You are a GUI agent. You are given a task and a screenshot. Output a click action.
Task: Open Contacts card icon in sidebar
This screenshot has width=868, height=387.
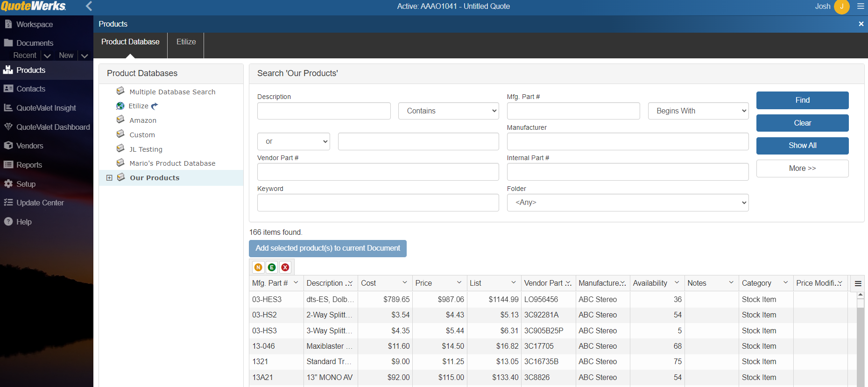[8, 89]
